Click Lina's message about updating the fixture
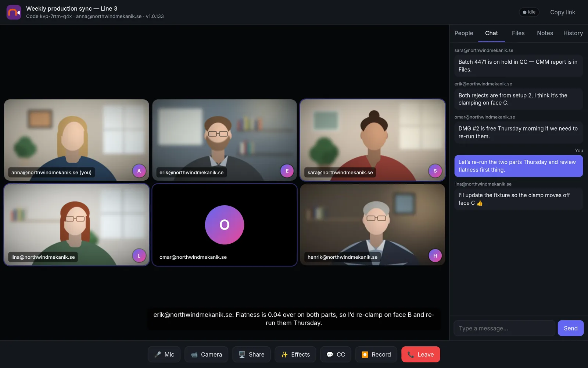Viewport: 588px width, 368px height. click(x=519, y=199)
